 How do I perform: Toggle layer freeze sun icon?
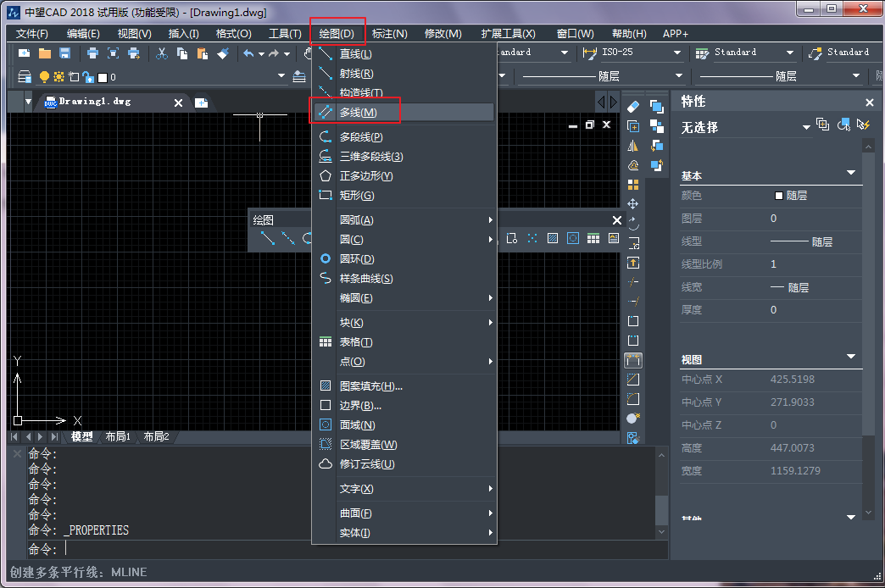58,77
